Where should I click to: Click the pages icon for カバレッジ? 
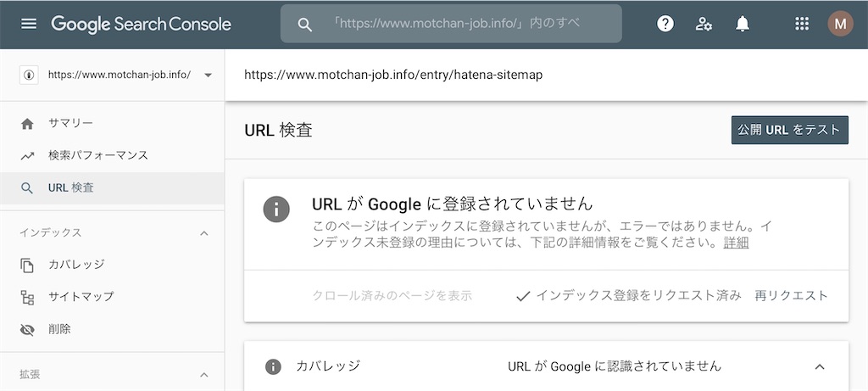point(27,265)
